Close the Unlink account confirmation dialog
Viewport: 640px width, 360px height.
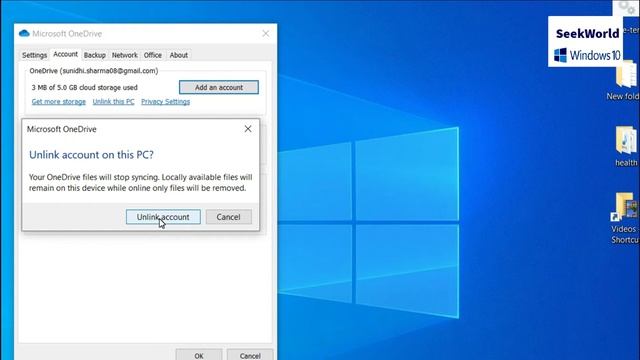(x=248, y=129)
